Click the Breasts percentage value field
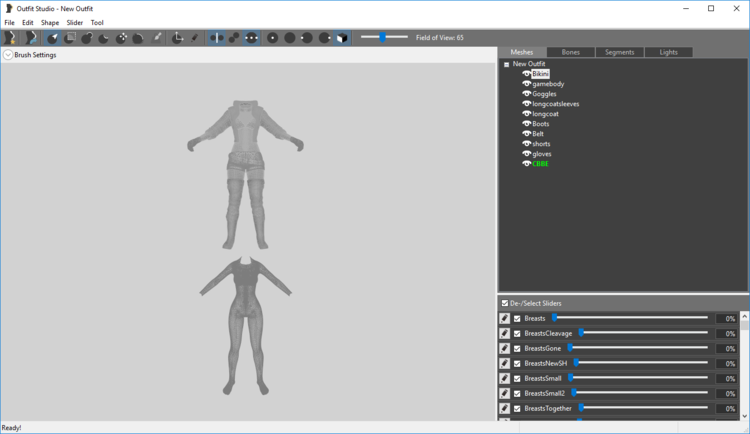750x434 pixels. click(x=727, y=319)
